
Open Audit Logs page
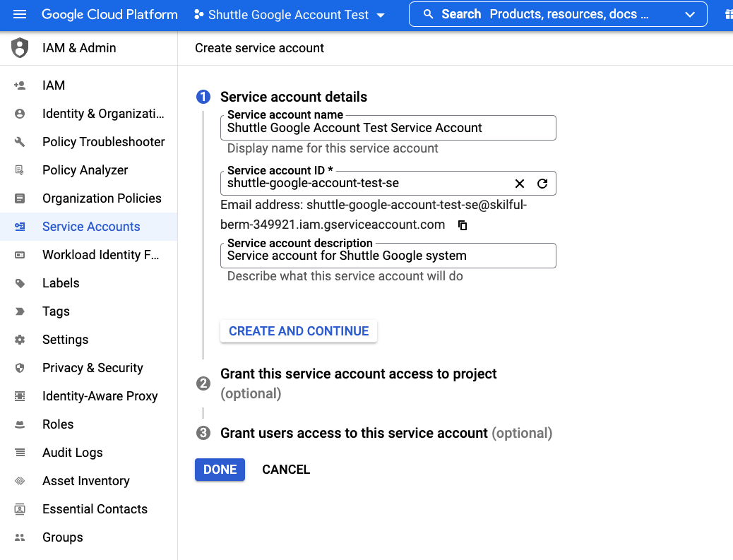point(72,453)
